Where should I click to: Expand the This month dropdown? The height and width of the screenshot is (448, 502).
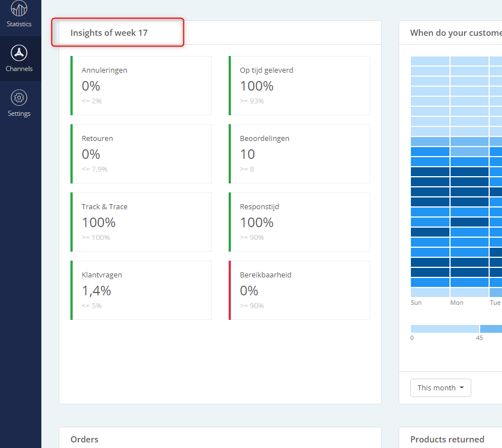click(441, 388)
